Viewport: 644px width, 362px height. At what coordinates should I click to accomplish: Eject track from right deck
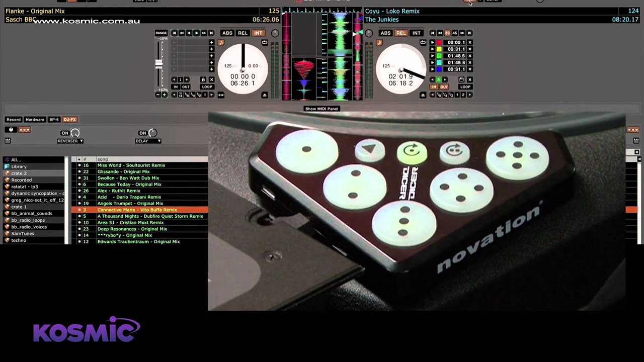coord(423,95)
